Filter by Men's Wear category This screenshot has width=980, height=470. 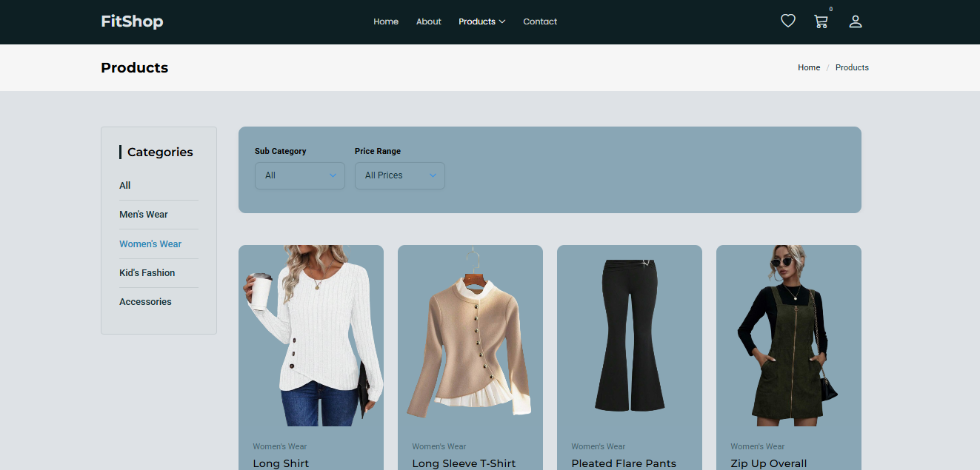pyautogui.click(x=144, y=215)
